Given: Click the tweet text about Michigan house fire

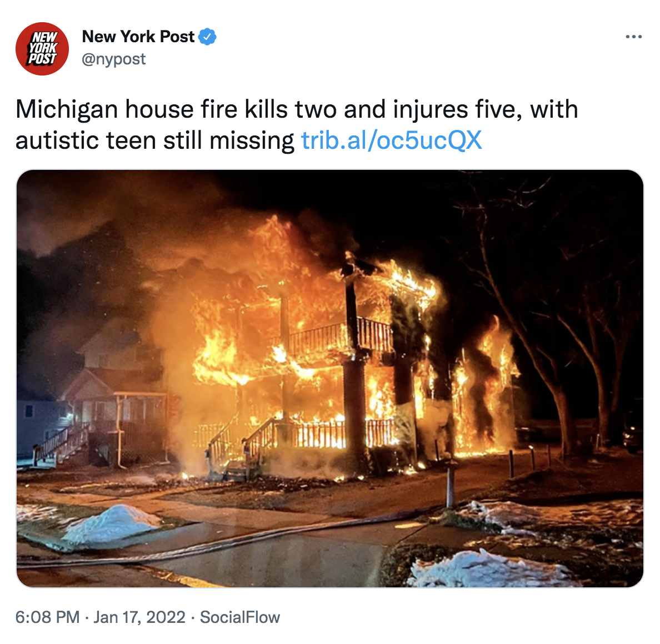Looking at the screenshot, I should coord(297,124).
